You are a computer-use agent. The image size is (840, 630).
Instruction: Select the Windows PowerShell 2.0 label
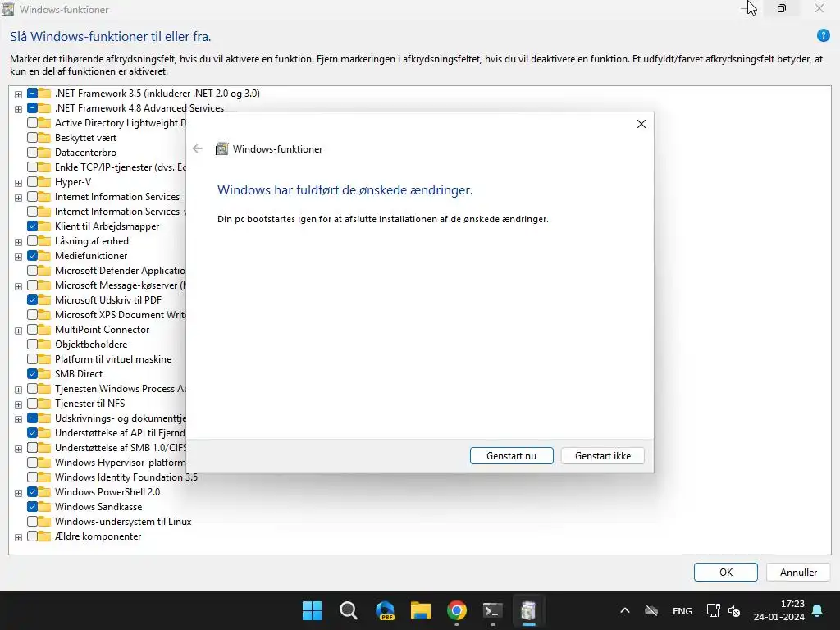(x=107, y=492)
